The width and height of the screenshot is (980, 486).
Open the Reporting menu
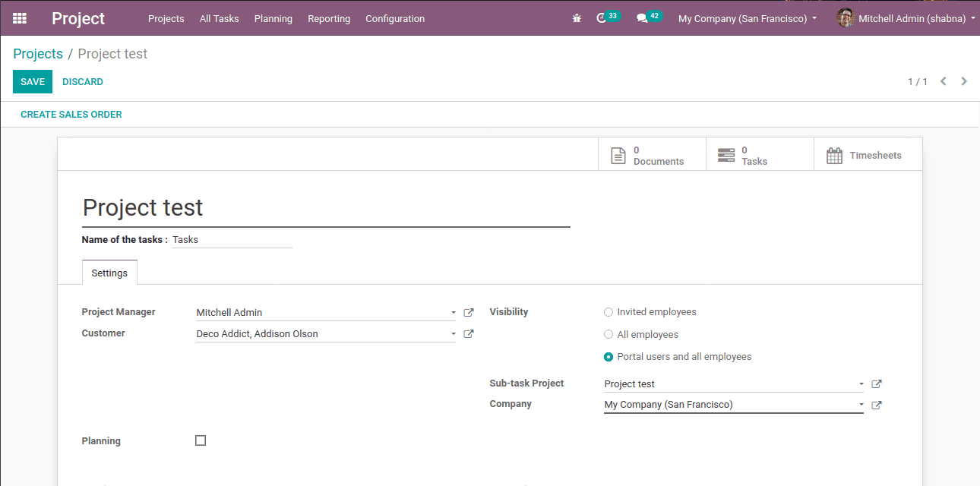329,18
